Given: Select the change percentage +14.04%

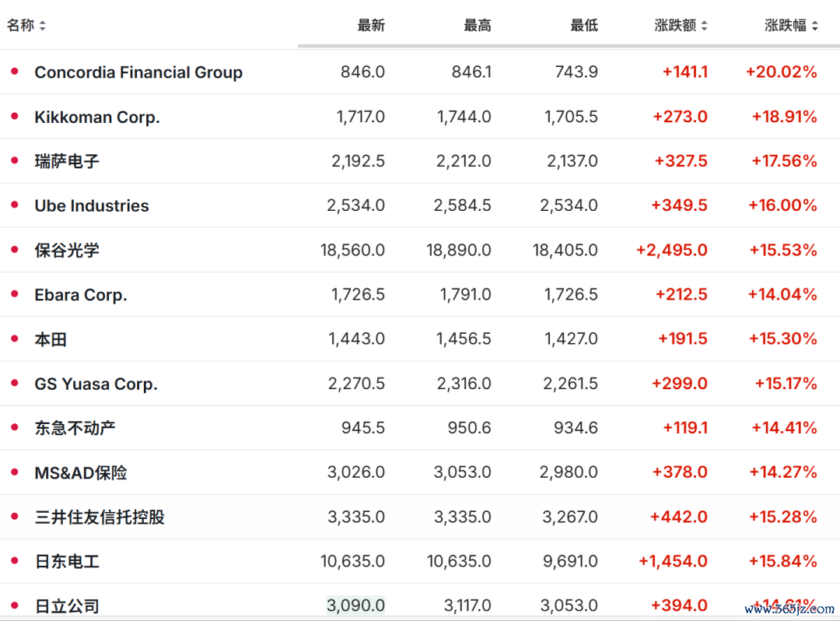Looking at the screenshot, I should pyautogui.click(x=782, y=294).
